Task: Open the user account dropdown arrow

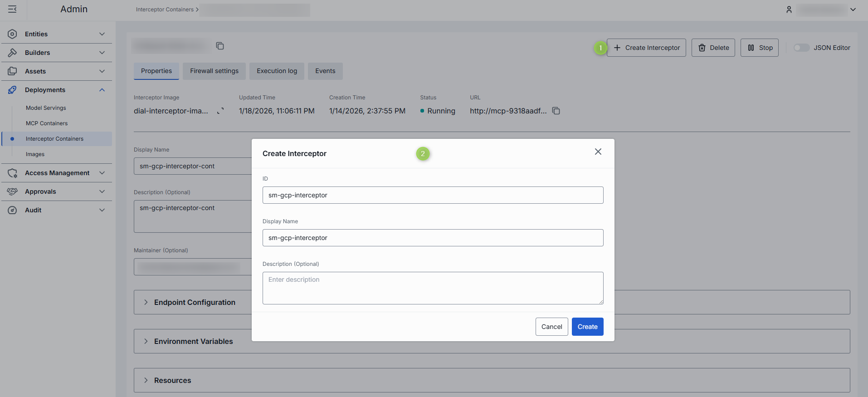Action: click(x=853, y=10)
